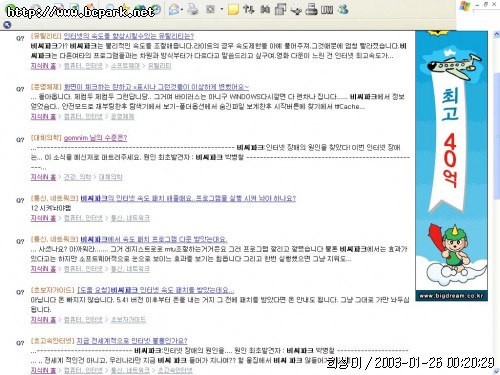Viewport: 500px width, 375px height.
Task: Click the www.bigdream.co.kr banner footer
Action: 451,296
